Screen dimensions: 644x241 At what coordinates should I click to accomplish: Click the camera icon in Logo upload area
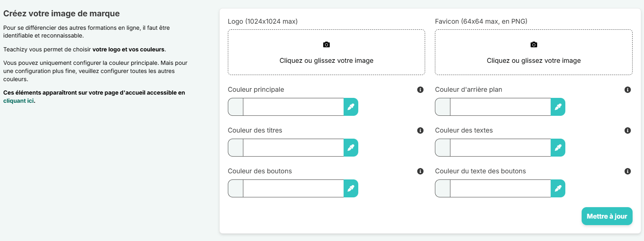point(326,44)
